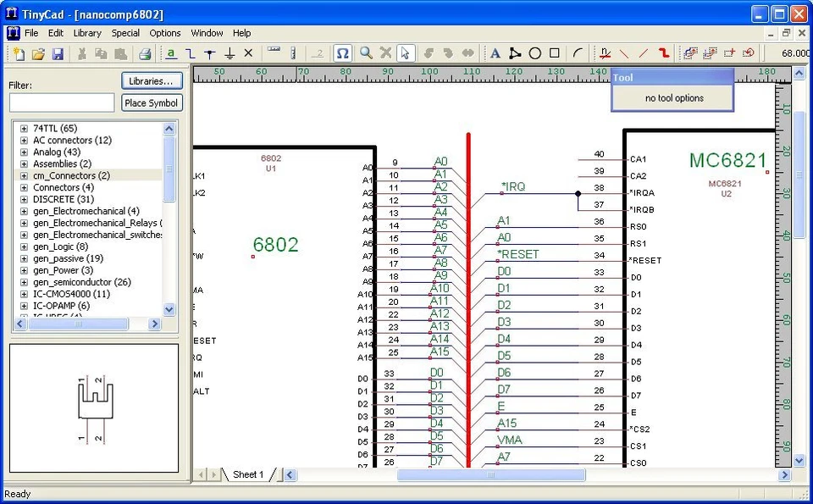Image resolution: width=813 pixels, height=504 pixels.
Task: Click the Place Symbol button
Action: click(152, 102)
